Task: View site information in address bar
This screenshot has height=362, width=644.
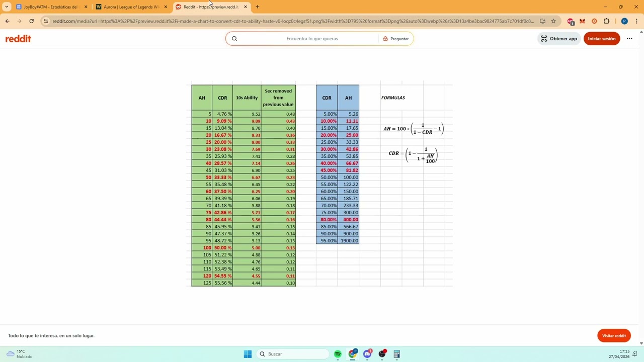Action: [46, 21]
